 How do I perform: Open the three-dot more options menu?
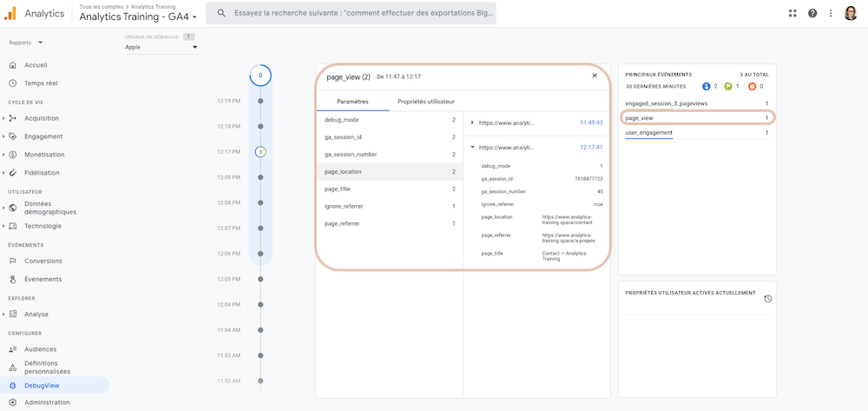pyautogui.click(x=831, y=13)
